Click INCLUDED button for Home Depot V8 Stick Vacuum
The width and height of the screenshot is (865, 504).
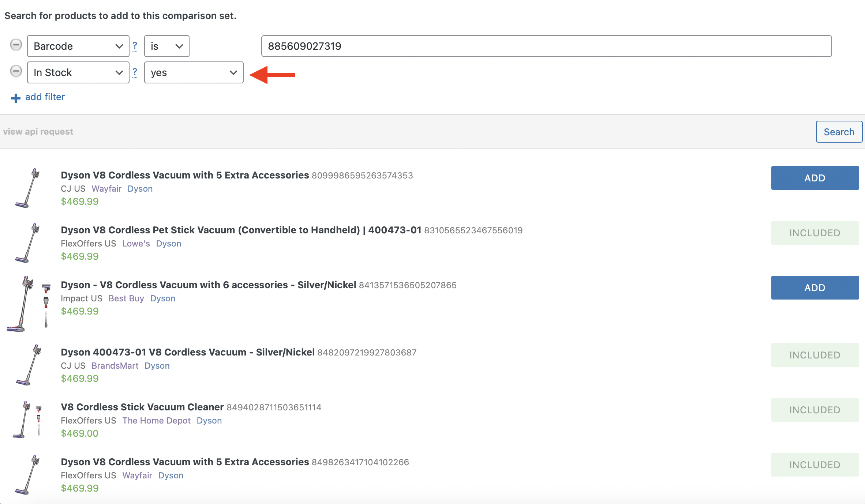[815, 410]
